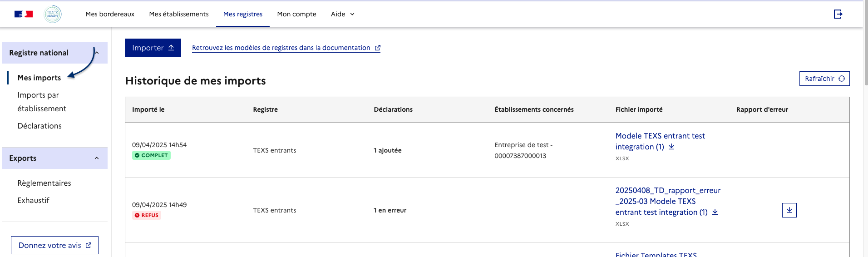Collapse the Registre national section
This screenshot has height=257, width=868.
96,53
